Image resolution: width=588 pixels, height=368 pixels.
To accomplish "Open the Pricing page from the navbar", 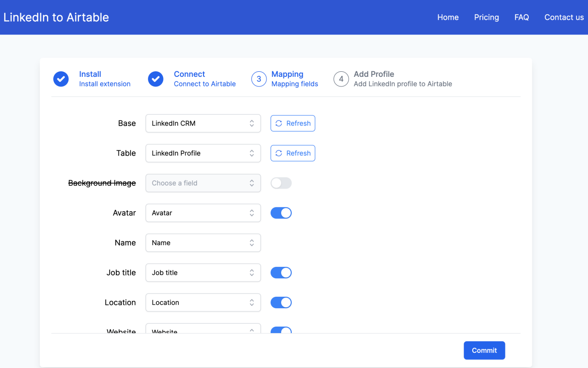I will coord(486,17).
